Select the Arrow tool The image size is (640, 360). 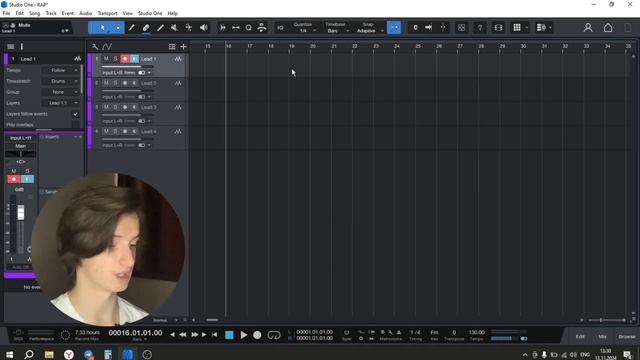[x=102, y=28]
